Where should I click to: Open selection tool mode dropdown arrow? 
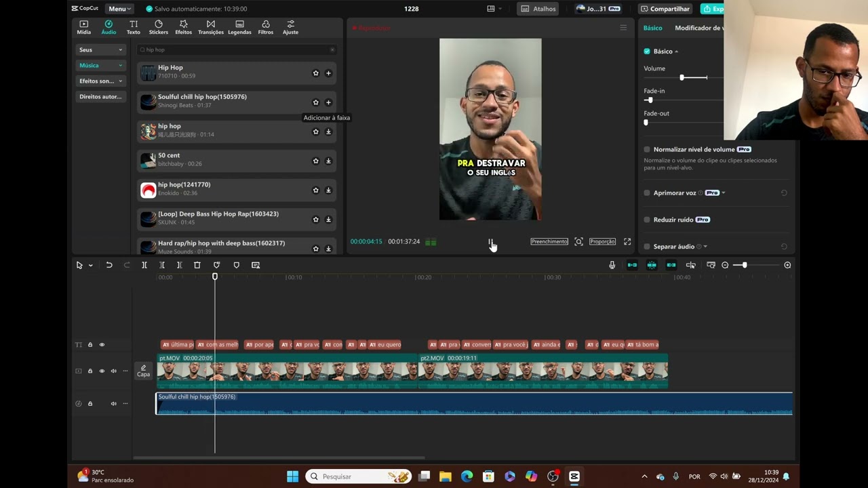point(90,265)
